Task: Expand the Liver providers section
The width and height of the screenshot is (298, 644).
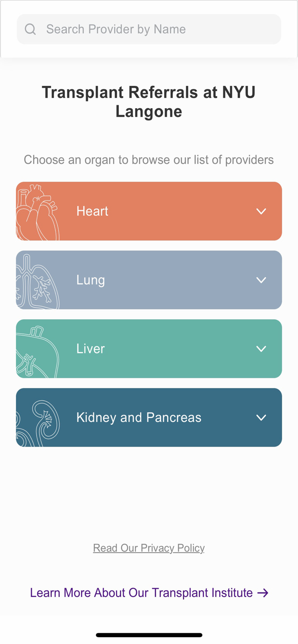Action: (261, 349)
